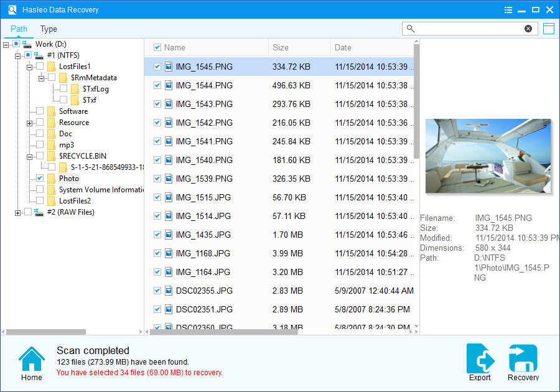Switch to the Type tab
560x392 pixels.
49,29
